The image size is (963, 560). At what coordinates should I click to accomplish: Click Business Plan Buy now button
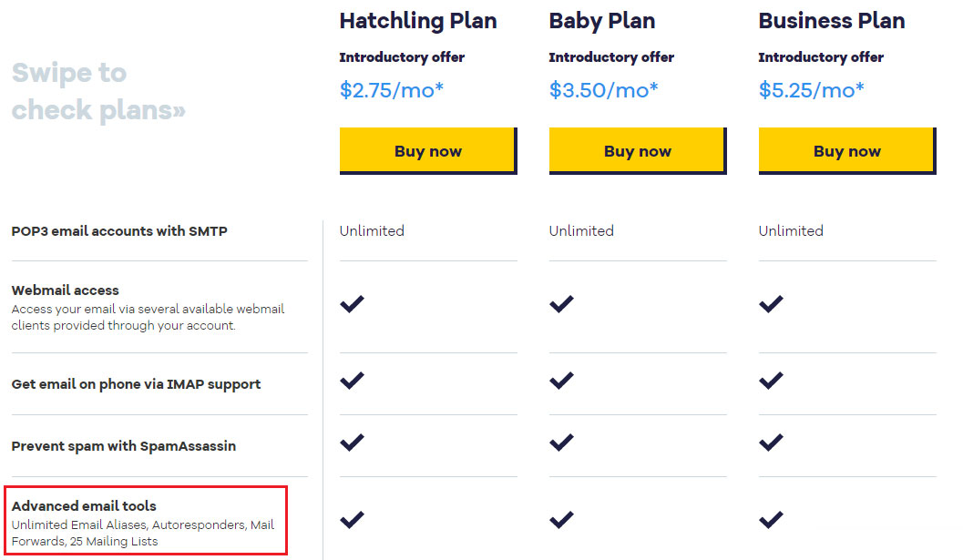[x=847, y=151]
